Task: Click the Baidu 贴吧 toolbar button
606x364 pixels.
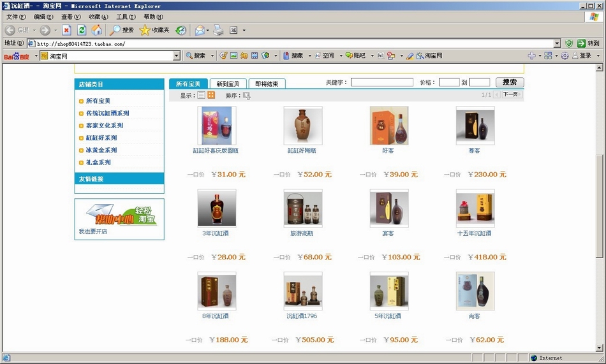Action: pos(355,55)
